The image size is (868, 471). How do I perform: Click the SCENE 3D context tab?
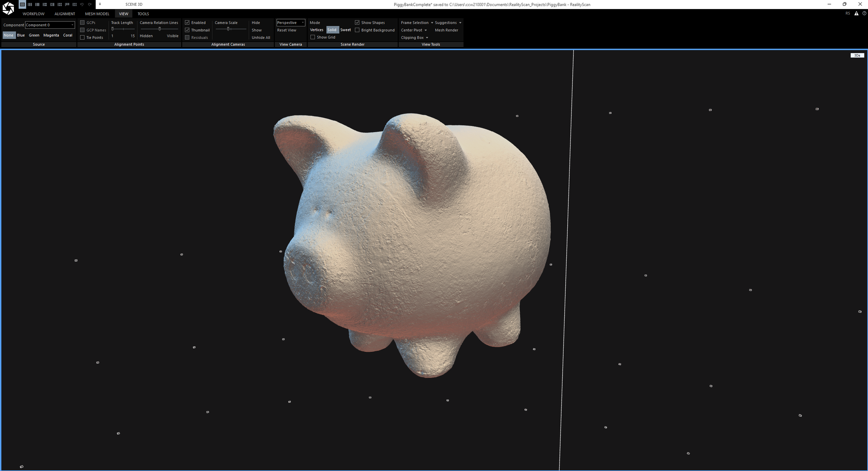tap(134, 5)
